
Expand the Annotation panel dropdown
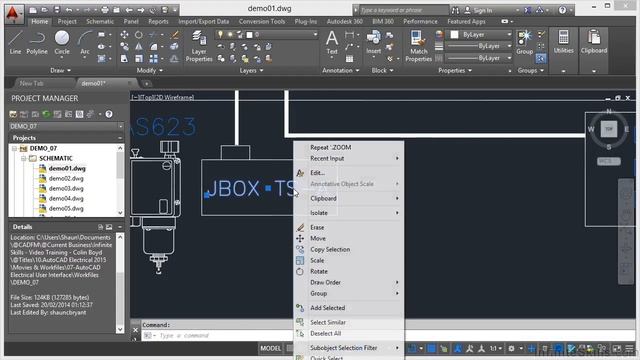coord(340,70)
